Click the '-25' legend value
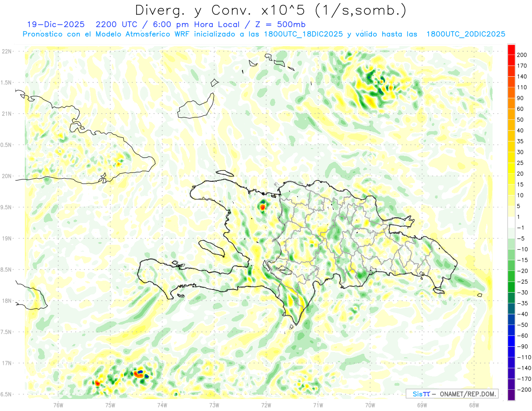Screen dimensions: 532x411 tap(522, 282)
